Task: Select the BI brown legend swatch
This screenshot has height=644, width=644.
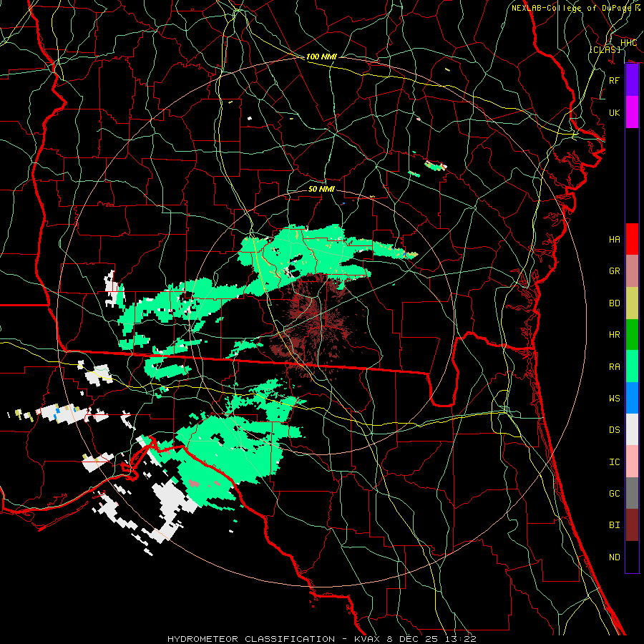Action: pos(632,525)
